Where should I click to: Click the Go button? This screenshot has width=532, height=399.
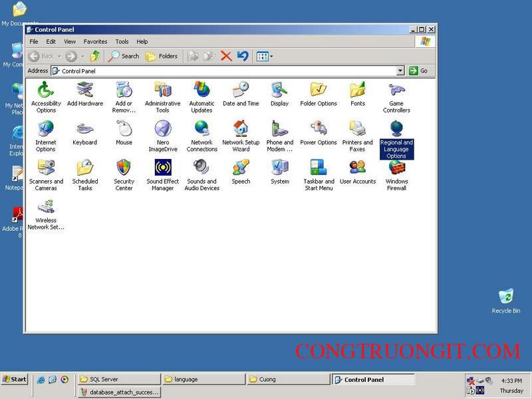(x=418, y=70)
